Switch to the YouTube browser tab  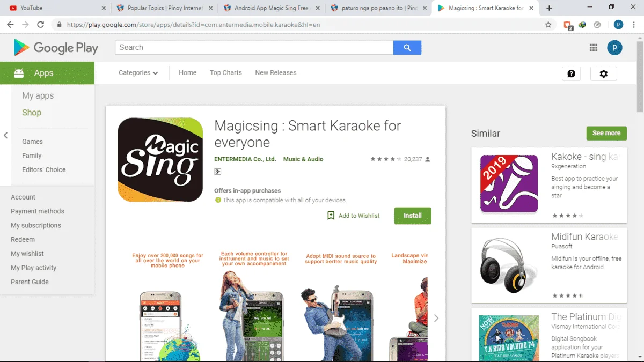(x=56, y=8)
